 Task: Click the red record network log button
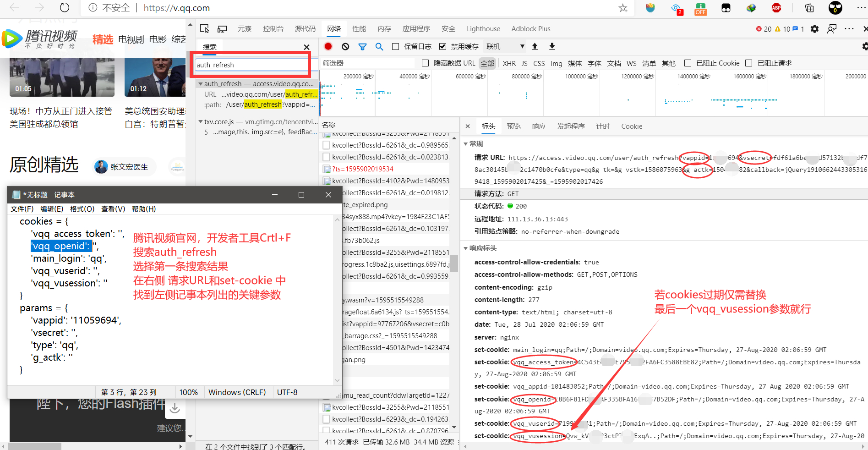pyautogui.click(x=328, y=46)
